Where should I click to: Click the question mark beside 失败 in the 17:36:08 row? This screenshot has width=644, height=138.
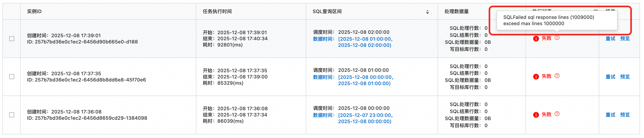tap(557, 114)
